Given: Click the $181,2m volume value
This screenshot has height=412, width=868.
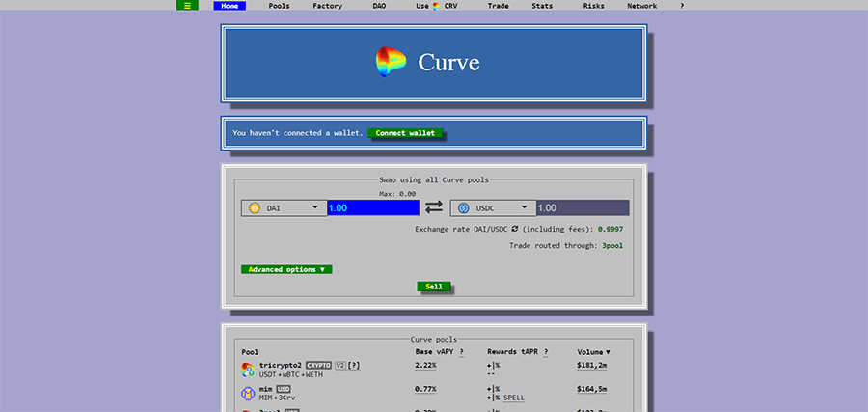Looking at the screenshot, I should 592,366.
